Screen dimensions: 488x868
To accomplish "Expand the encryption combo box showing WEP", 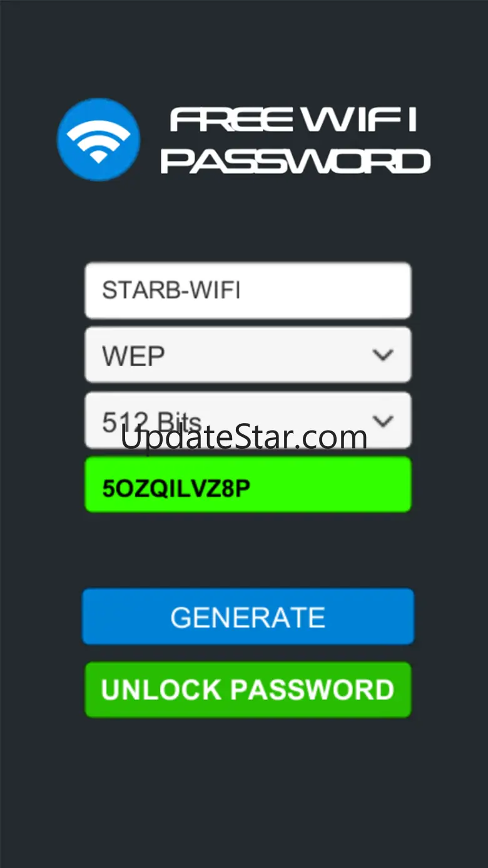I will (248, 355).
